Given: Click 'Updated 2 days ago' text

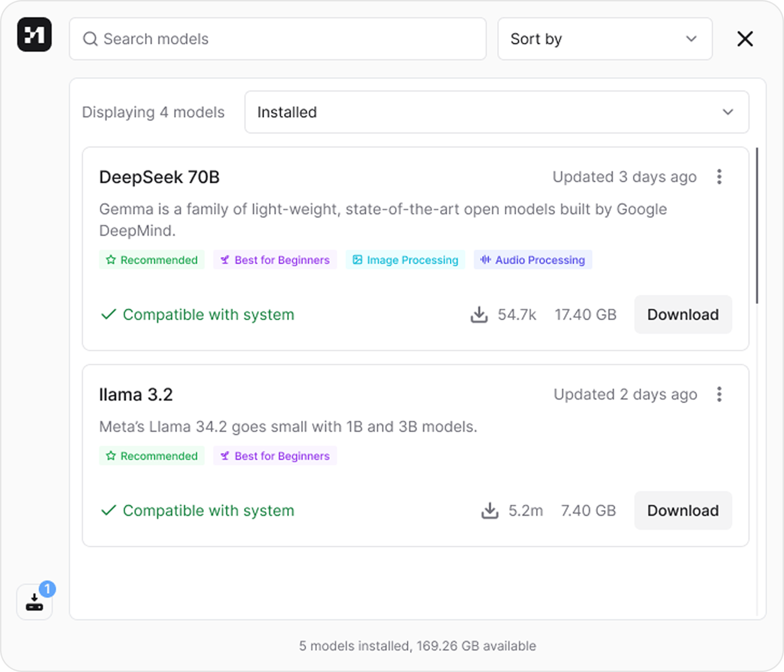Looking at the screenshot, I should pyautogui.click(x=625, y=394).
